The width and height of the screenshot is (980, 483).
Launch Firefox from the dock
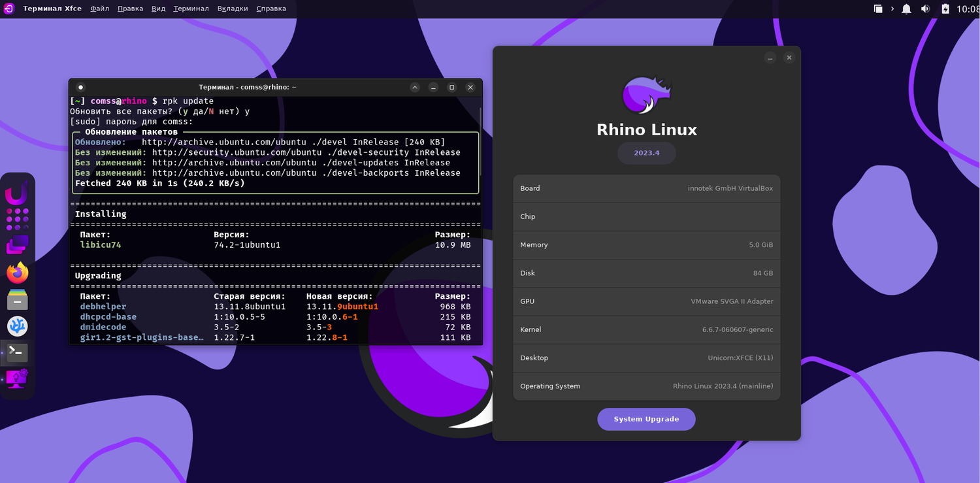click(17, 273)
